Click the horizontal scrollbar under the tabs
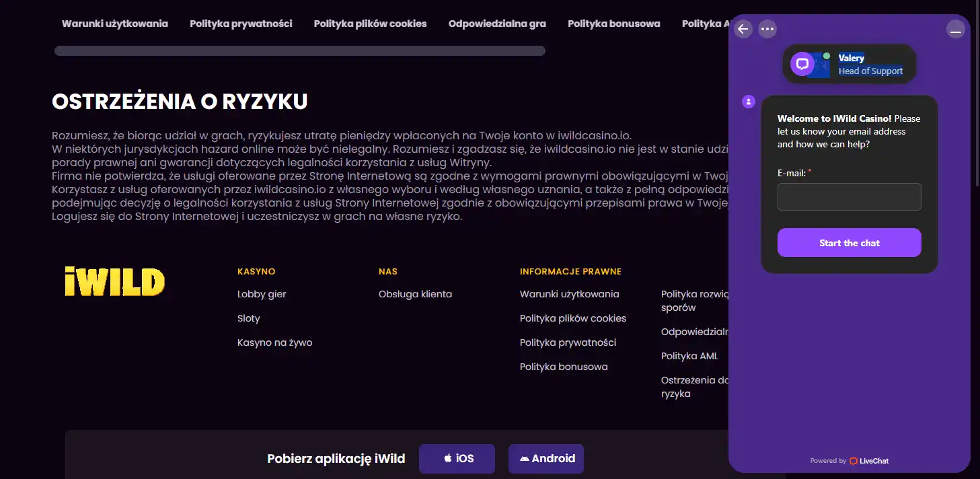Image resolution: width=980 pixels, height=479 pixels. click(x=300, y=50)
